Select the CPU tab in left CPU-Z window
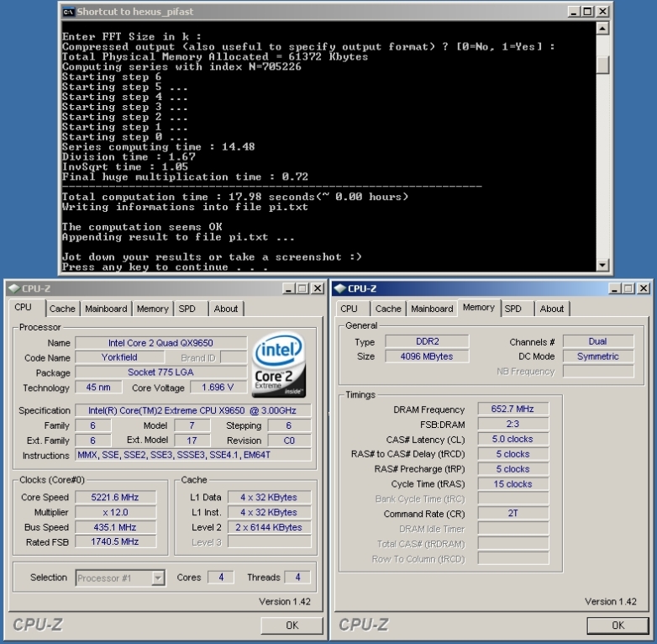 (x=23, y=308)
